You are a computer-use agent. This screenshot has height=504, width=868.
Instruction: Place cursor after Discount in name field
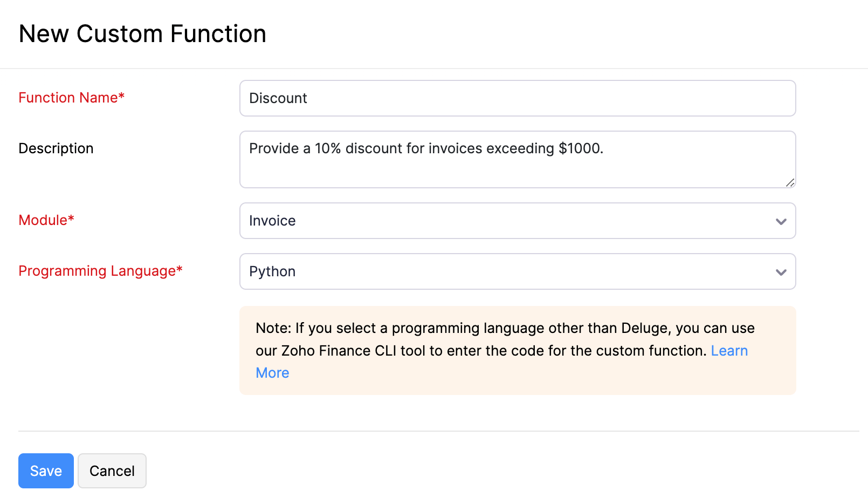pyautogui.click(x=308, y=98)
